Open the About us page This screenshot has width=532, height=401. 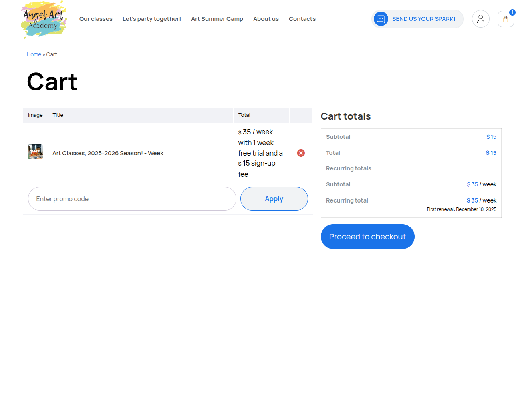click(x=266, y=19)
